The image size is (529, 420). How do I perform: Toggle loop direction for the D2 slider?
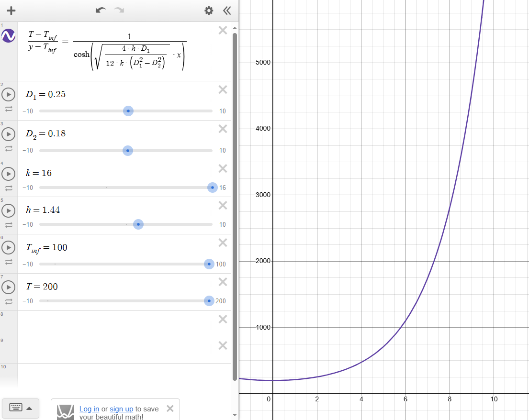pyautogui.click(x=8, y=147)
